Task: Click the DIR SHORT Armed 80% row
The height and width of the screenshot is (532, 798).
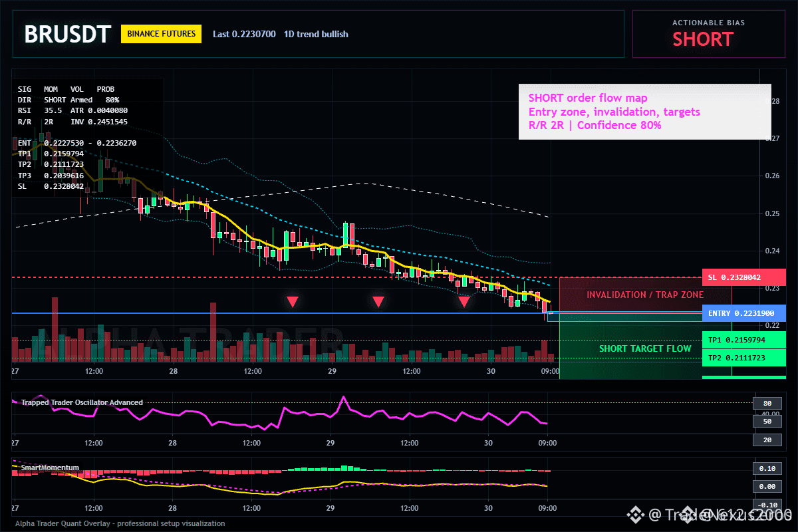Action: point(68,100)
